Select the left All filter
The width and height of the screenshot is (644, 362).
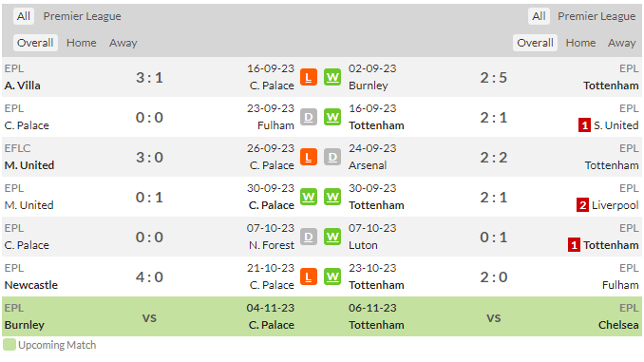(x=24, y=16)
